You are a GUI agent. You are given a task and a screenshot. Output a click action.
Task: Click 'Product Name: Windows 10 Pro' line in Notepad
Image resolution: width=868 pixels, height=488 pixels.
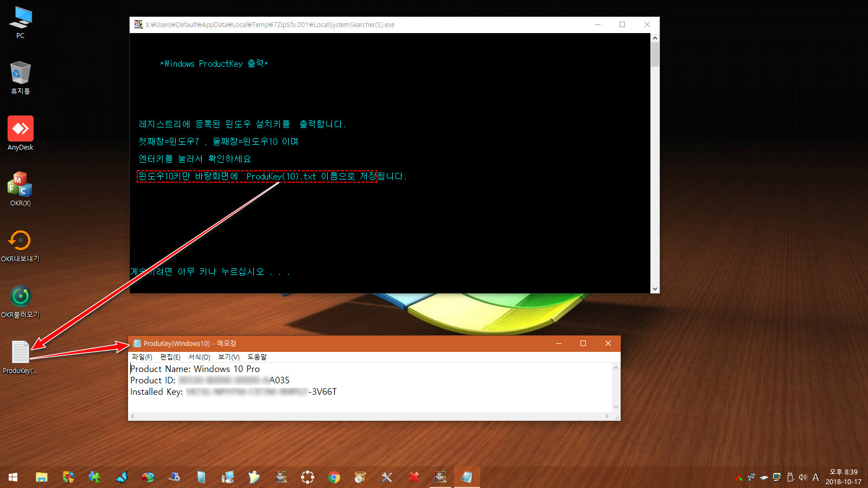click(195, 369)
